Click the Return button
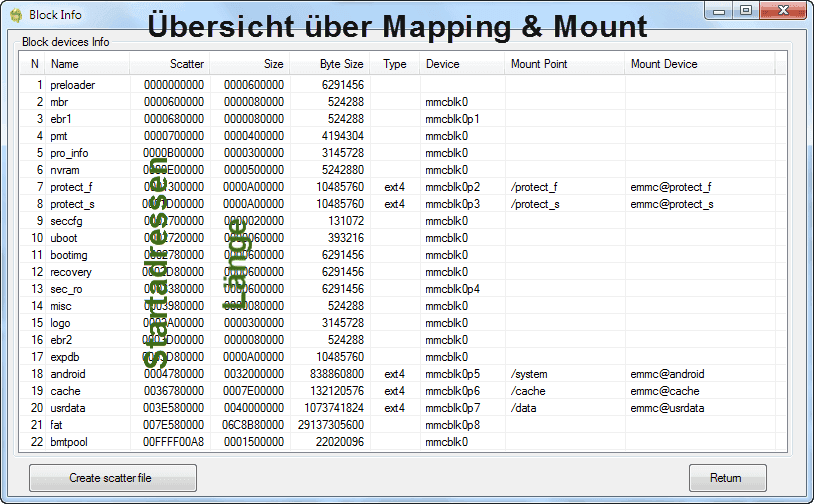814x504 pixels. click(x=727, y=478)
